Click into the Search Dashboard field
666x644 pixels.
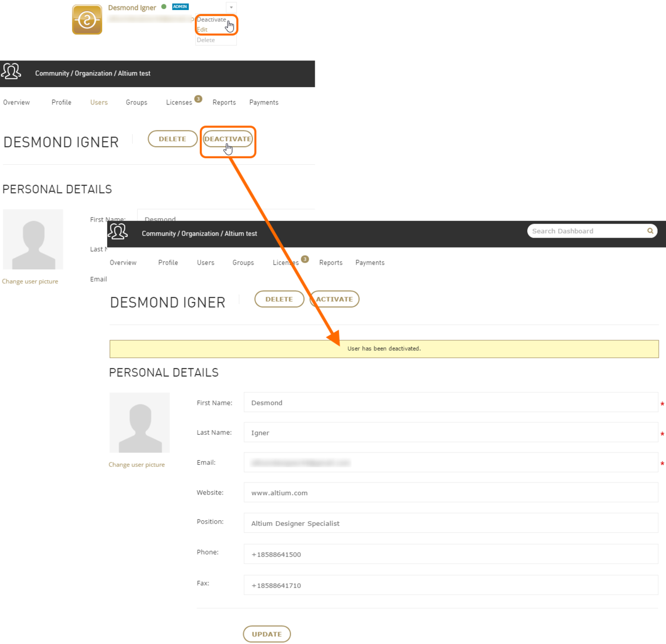pyautogui.click(x=586, y=231)
